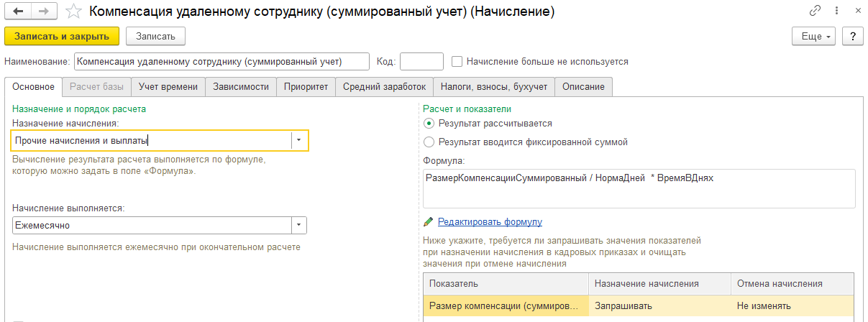Open the 'Начисление выполняется' dropdown arrow

click(x=299, y=226)
